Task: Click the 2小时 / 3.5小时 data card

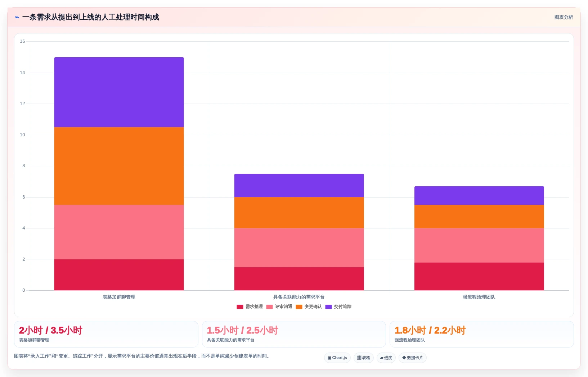Action: [x=106, y=334]
